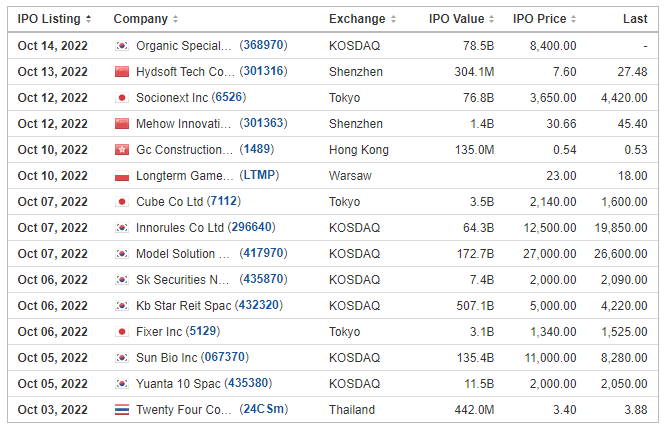This screenshot has height=431, width=665.
Task: Click China flag beside Mehow Innovati
Action: [122, 123]
